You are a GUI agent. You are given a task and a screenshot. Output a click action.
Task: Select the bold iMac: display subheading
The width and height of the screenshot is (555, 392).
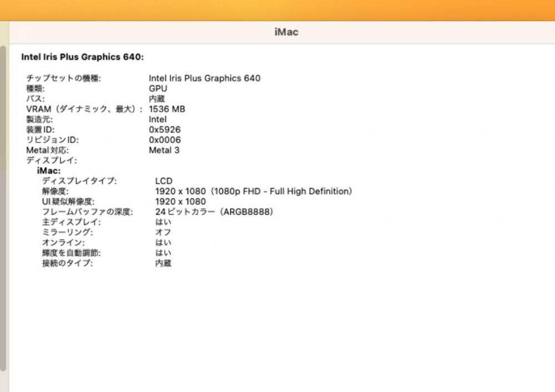click(x=49, y=171)
